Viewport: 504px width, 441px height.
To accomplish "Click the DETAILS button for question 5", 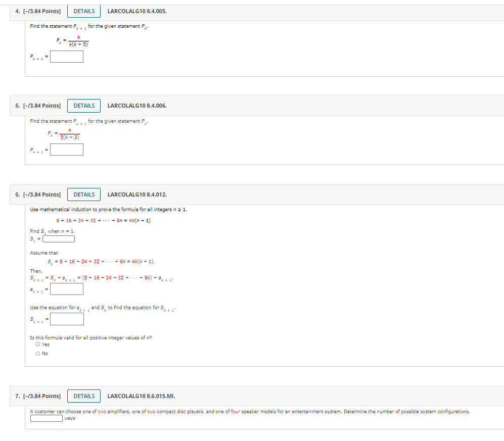I will 84,106.
